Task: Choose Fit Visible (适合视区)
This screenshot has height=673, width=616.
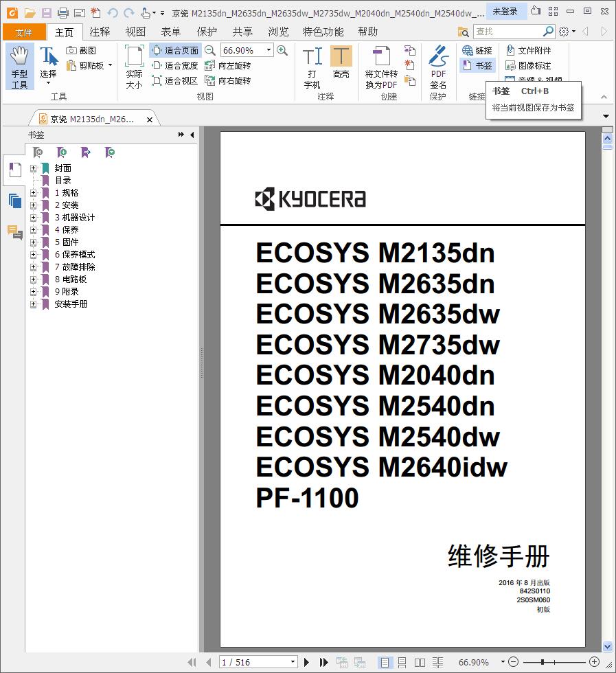Action: (175, 80)
